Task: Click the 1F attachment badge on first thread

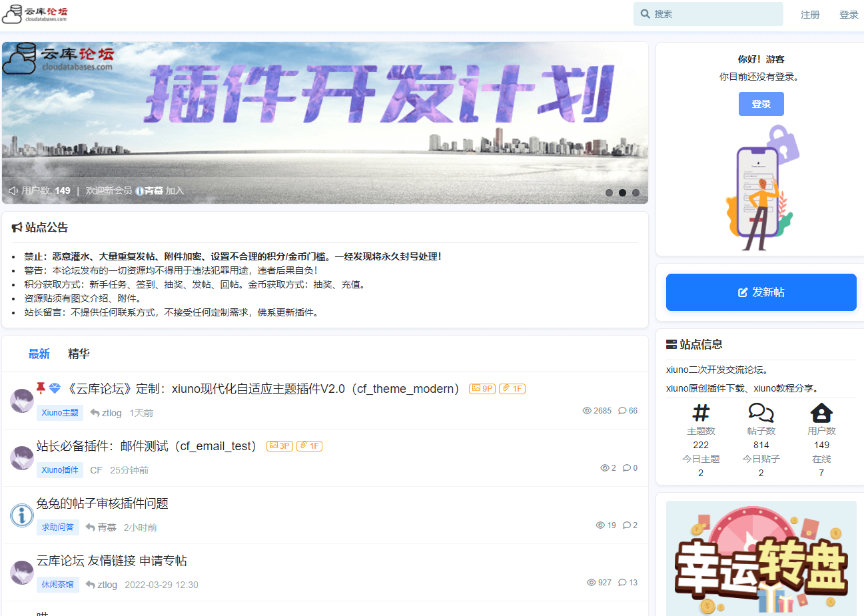Action: pos(512,389)
